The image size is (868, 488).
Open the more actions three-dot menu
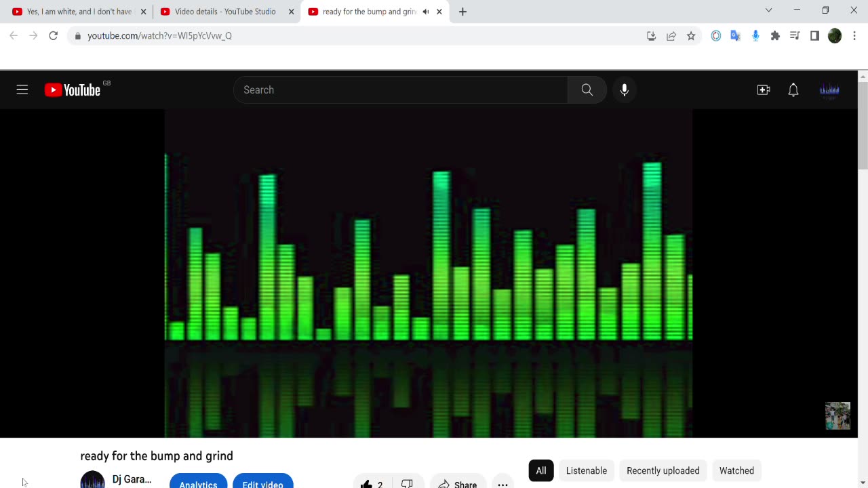pos(502,484)
